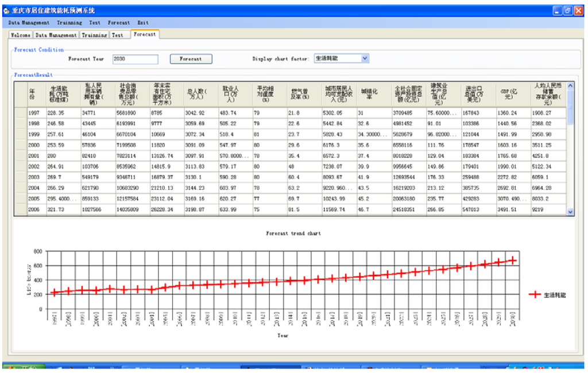588x373 pixels.
Task: Open the Test menu
Action: 95,23
